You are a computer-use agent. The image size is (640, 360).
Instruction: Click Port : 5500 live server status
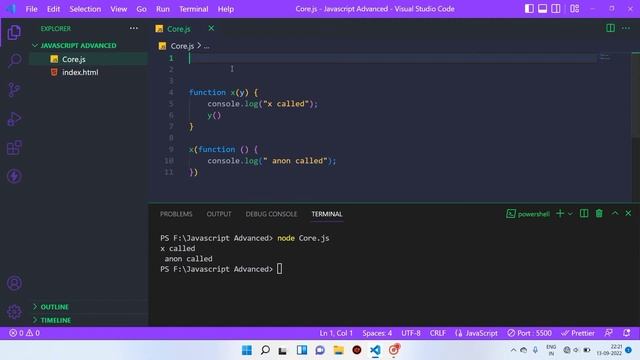529,333
